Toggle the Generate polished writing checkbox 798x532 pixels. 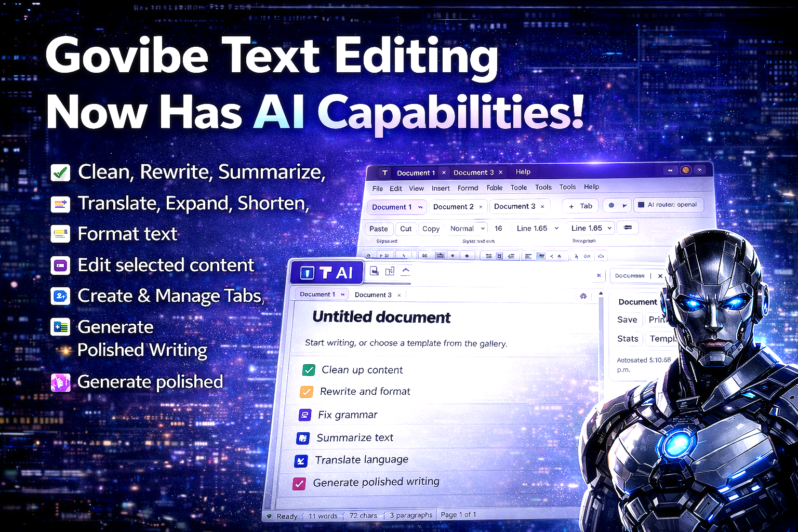point(299,484)
